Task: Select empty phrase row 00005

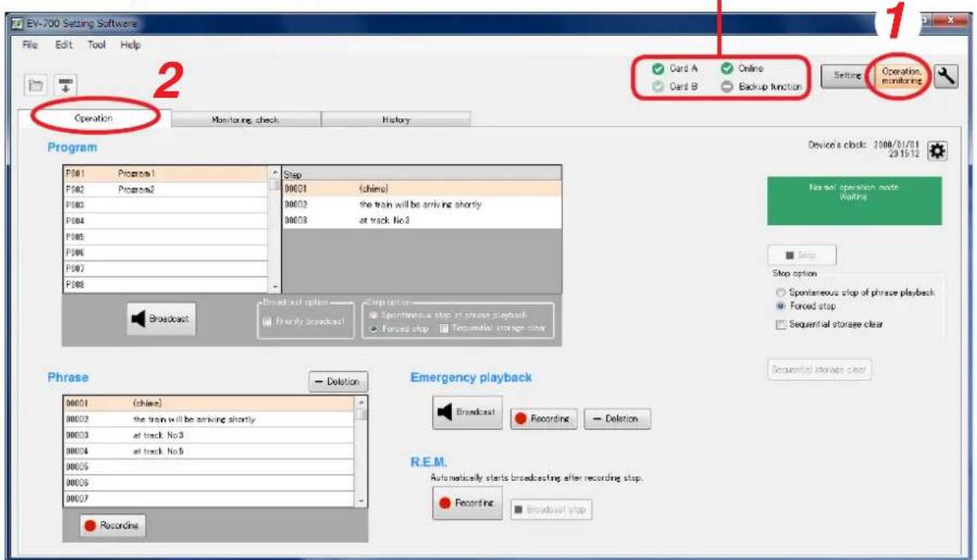Action: click(210, 466)
